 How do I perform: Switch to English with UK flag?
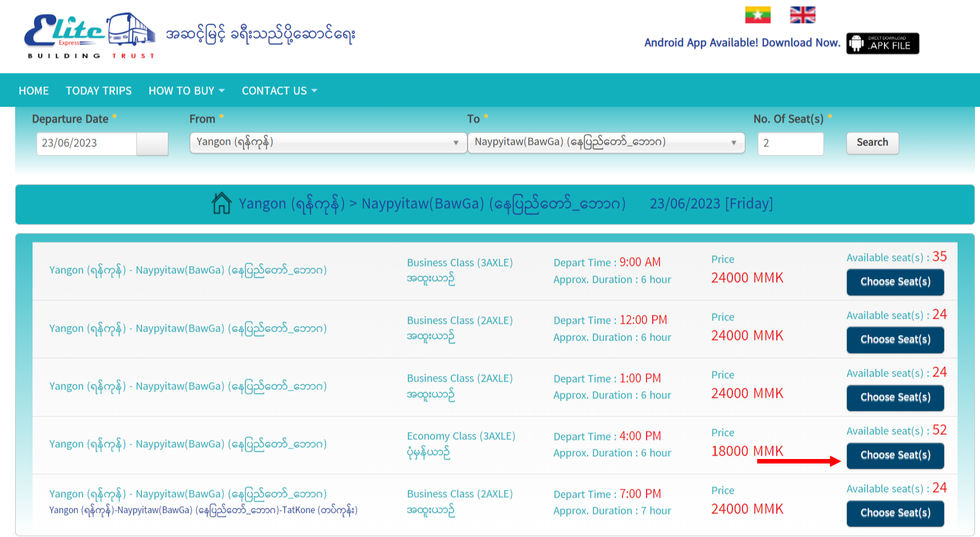pyautogui.click(x=802, y=15)
